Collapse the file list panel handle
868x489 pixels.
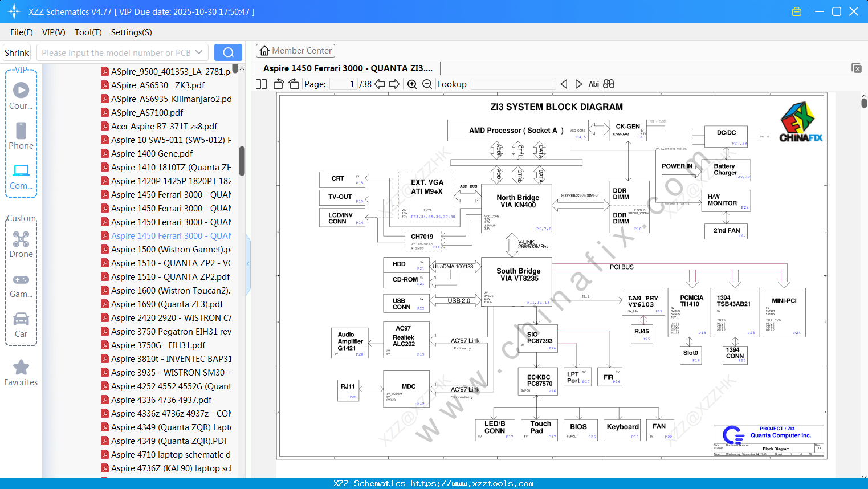click(248, 263)
